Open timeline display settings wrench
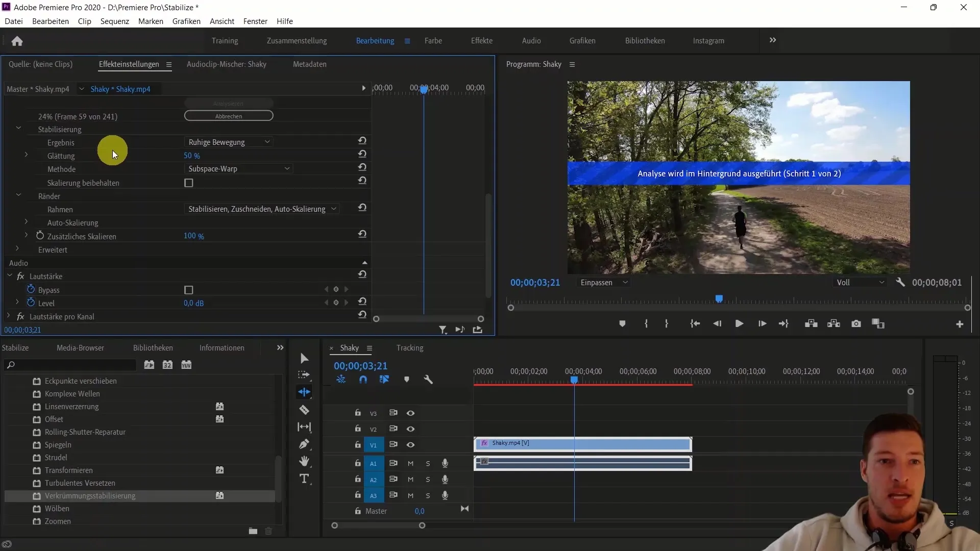The width and height of the screenshot is (980, 551). point(428,380)
